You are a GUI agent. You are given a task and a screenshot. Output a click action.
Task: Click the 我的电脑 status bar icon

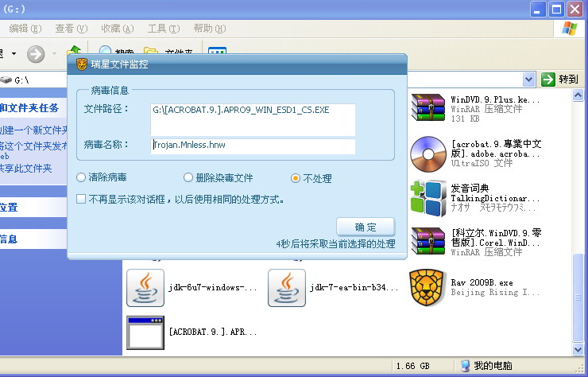(465, 366)
